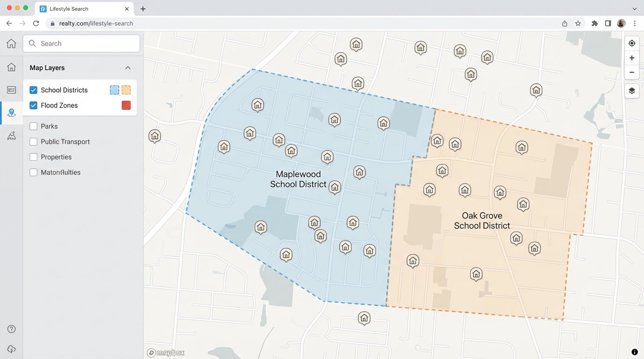The image size is (644, 359).
Task: Open the map location search sidebar icon
Action: point(11,113)
